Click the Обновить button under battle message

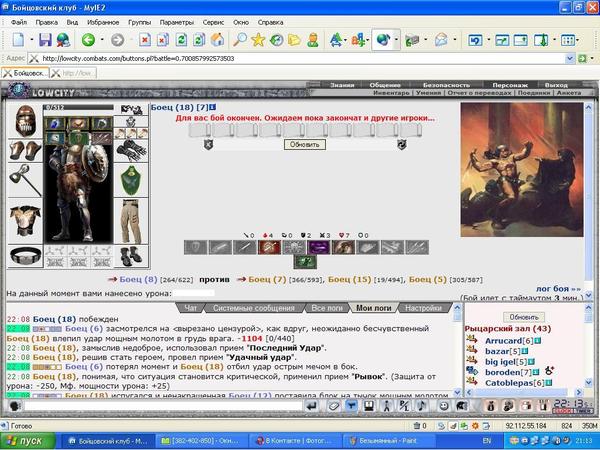pyautogui.click(x=305, y=145)
